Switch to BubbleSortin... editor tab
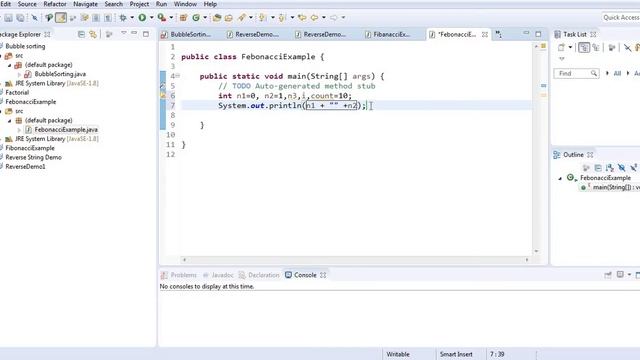 coord(191,35)
